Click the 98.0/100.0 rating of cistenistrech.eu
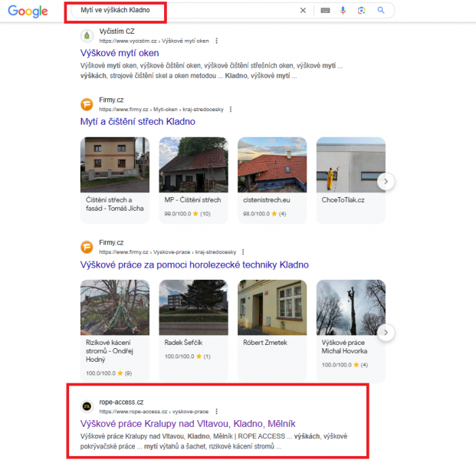Screen dimensions: 476x460 [x=264, y=214]
